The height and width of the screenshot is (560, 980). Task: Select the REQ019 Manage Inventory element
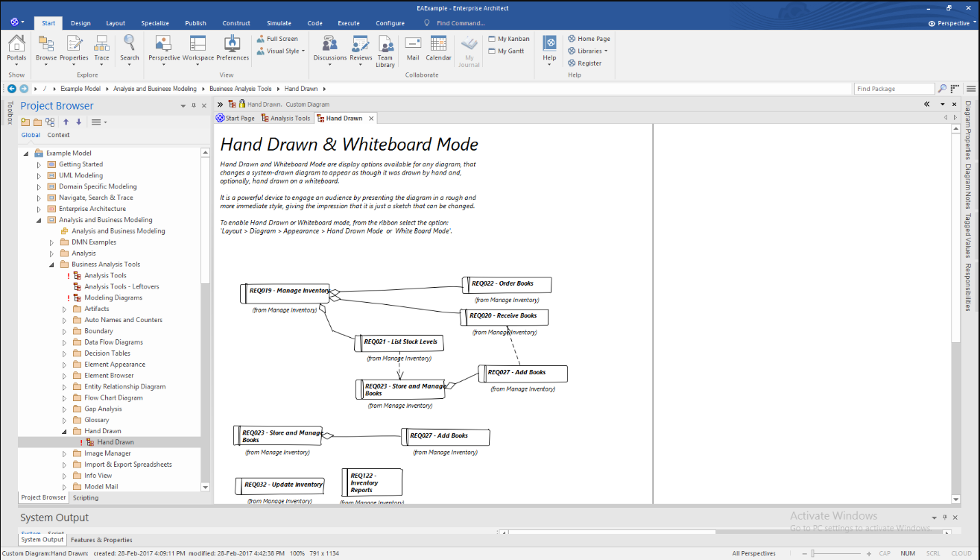tap(285, 292)
